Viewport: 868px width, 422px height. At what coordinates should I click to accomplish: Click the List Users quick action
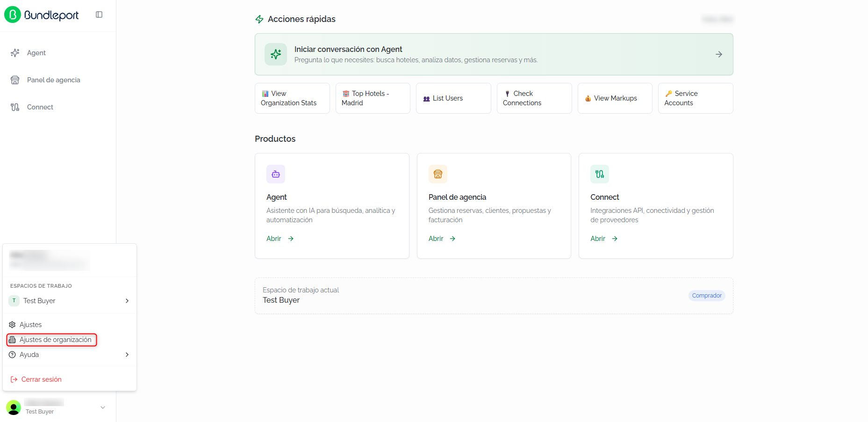[453, 98]
